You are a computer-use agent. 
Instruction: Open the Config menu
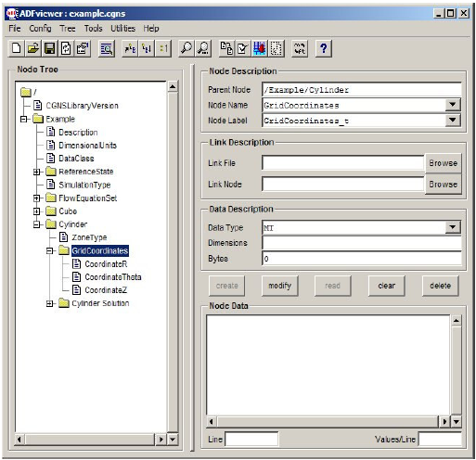click(40, 29)
